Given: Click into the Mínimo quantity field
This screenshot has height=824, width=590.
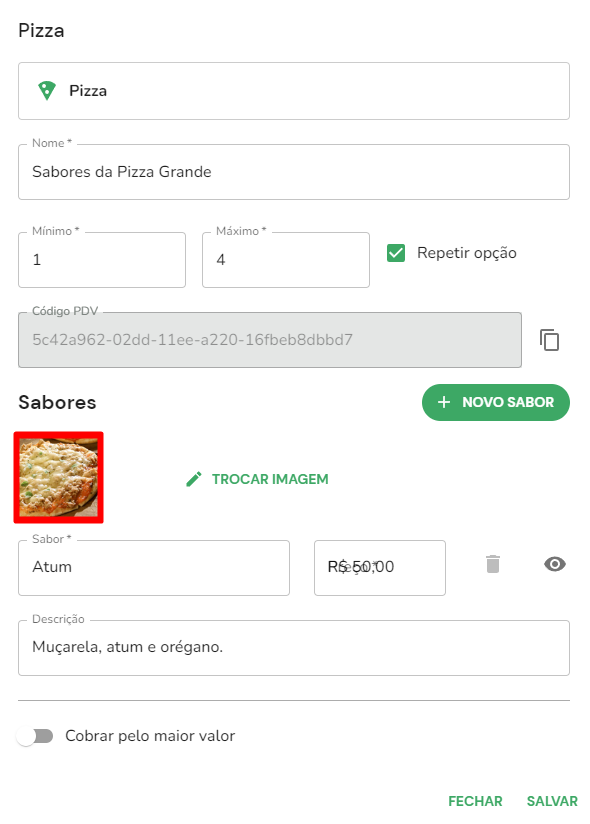Looking at the screenshot, I should tap(102, 260).
